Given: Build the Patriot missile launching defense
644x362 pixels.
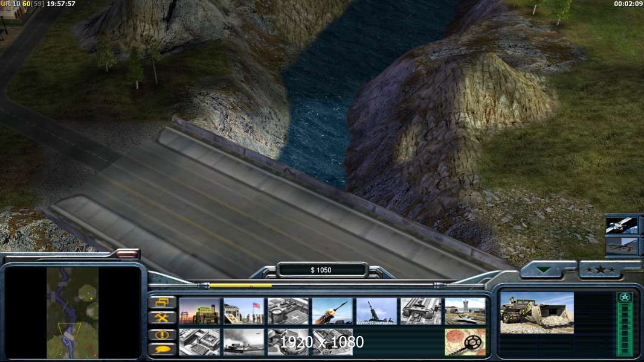Looking at the screenshot, I should coord(333,311).
